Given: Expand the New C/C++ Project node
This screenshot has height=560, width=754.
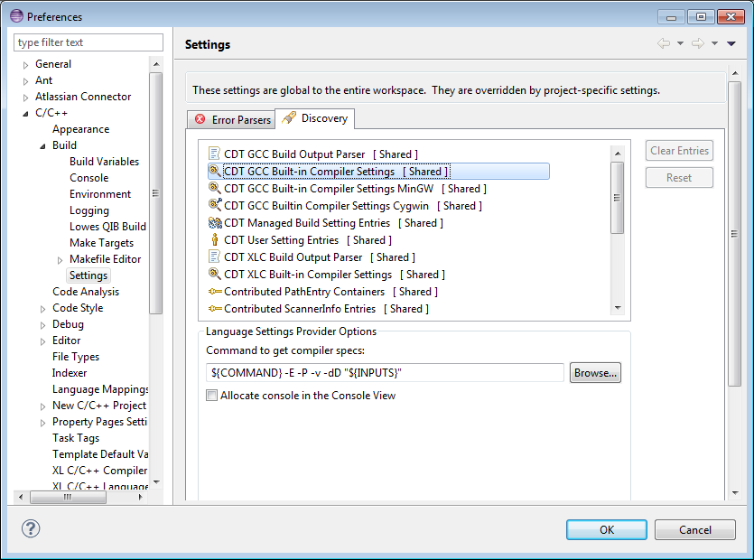Looking at the screenshot, I should coord(42,406).
